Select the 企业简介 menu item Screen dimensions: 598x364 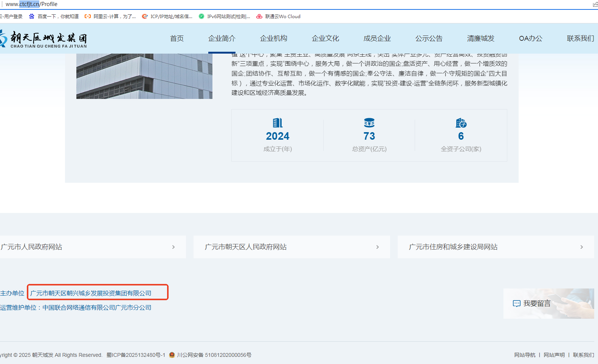point(222,39)
